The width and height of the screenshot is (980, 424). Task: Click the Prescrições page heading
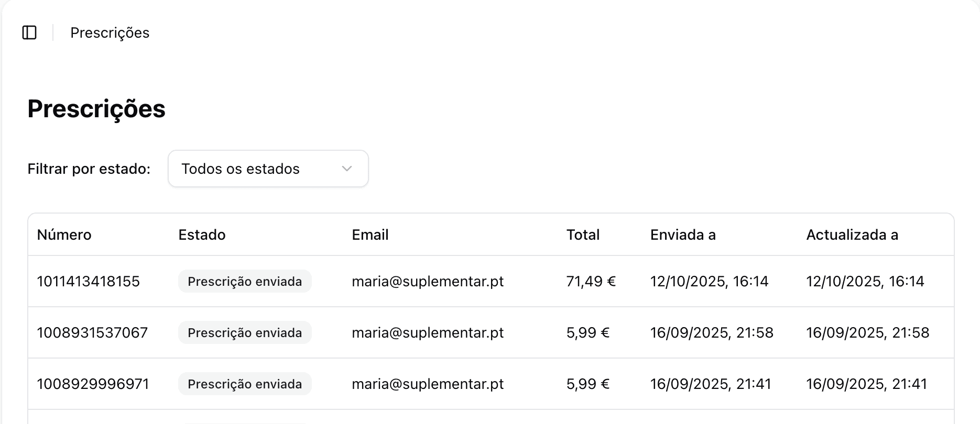(x=96, y=109)
